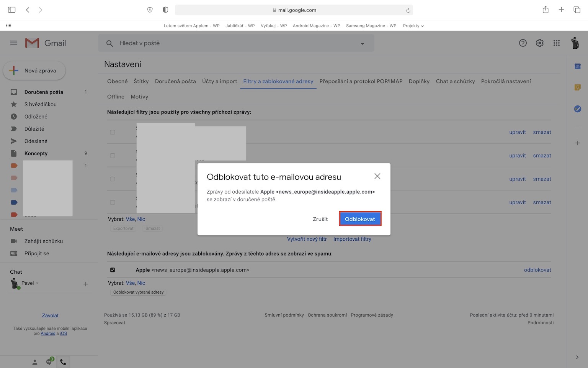Open the Hangouts conversations bubble icon
This screenshot has height=368, width=588.
[49, 361]
